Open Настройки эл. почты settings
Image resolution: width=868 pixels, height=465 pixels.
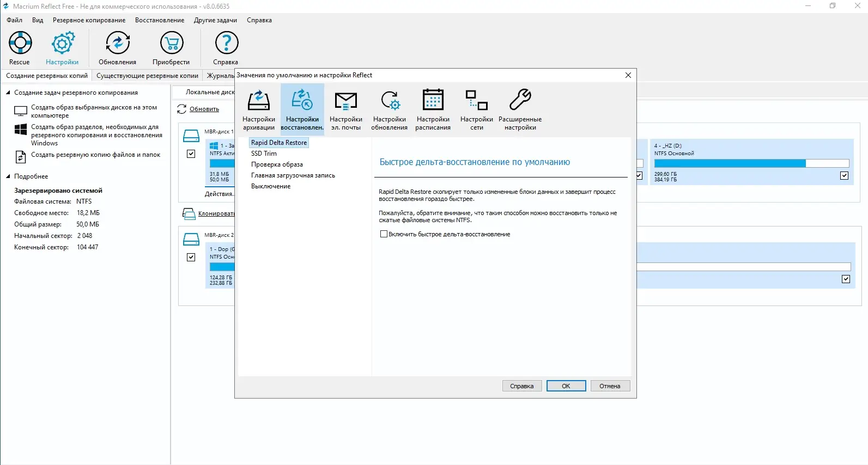pos(346,109)
